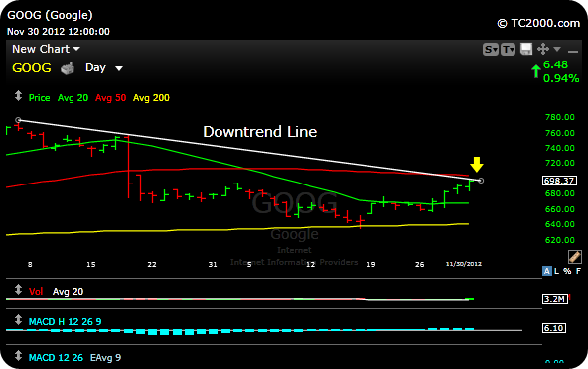Click the GOOG ticker symbol field
Viewport: 588px width, 369px height.
(32, 68)
